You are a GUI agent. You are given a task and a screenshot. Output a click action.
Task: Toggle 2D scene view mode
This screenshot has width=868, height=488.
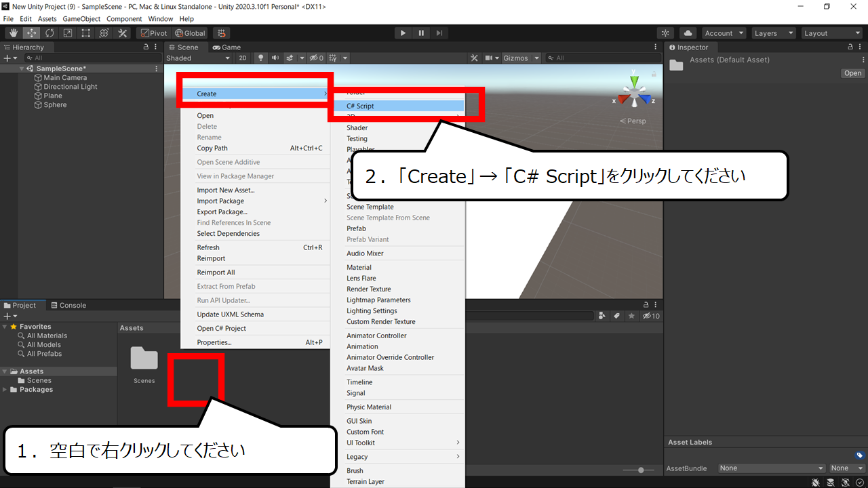(243, 58)
